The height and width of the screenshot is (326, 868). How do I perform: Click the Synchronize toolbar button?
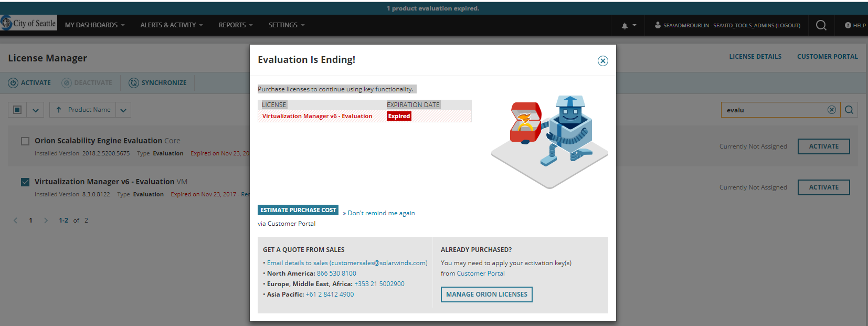point(157,83)
